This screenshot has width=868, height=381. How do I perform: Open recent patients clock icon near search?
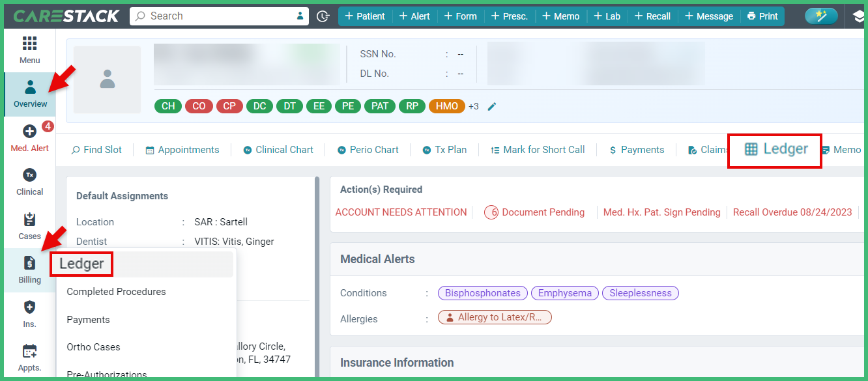pyautogui.click(x=323, y=16)
